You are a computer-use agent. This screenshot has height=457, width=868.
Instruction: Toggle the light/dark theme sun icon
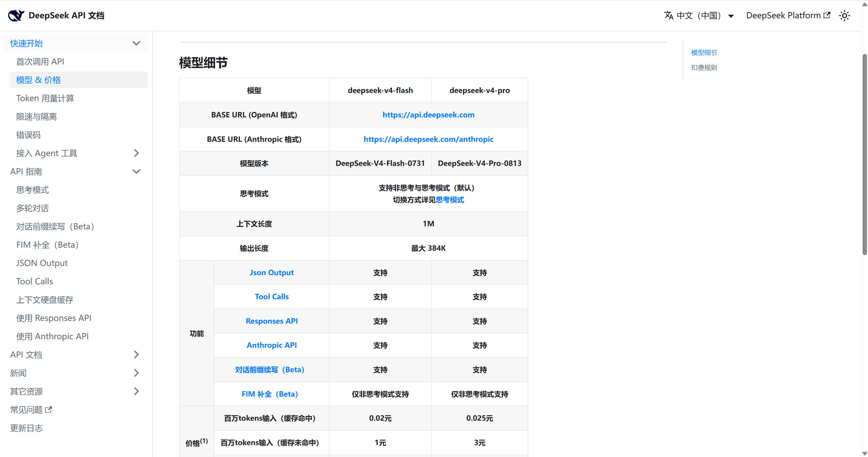click(844, 16)
